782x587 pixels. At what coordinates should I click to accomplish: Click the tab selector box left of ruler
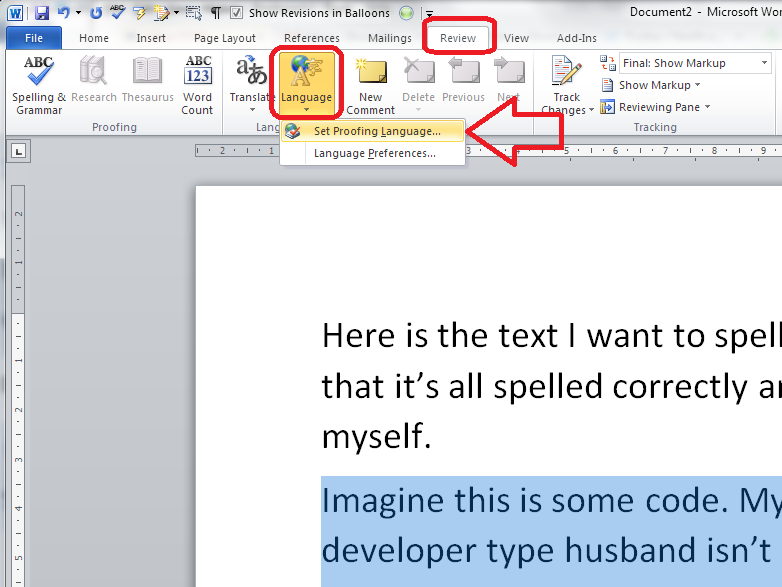click(18, 152)
